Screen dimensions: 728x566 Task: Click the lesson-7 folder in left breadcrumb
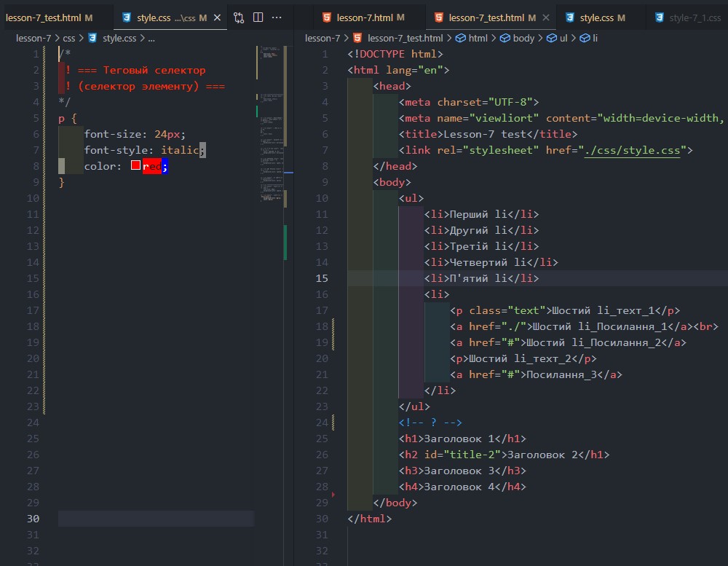(33, 38)
